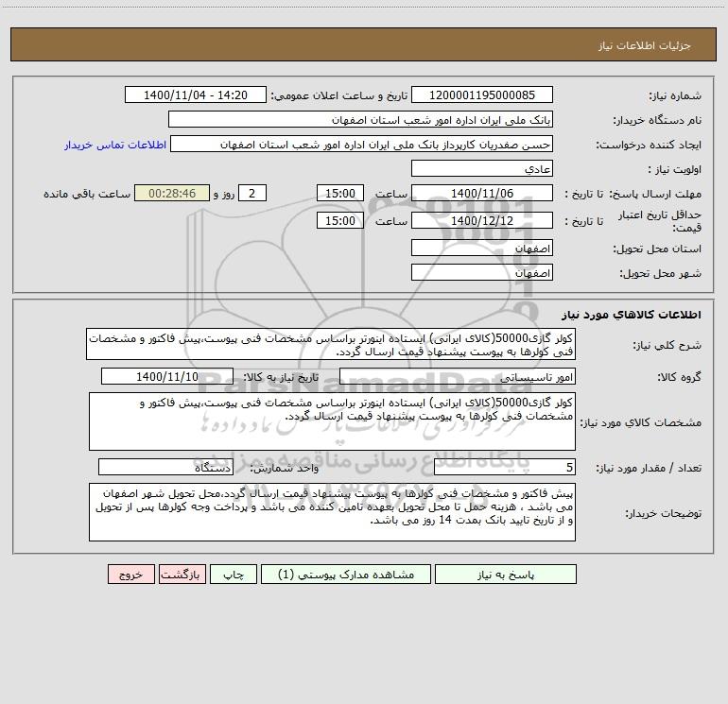Click the ساعت باقی مانده text
728x704 pixels.
click(x=87, y=194)
